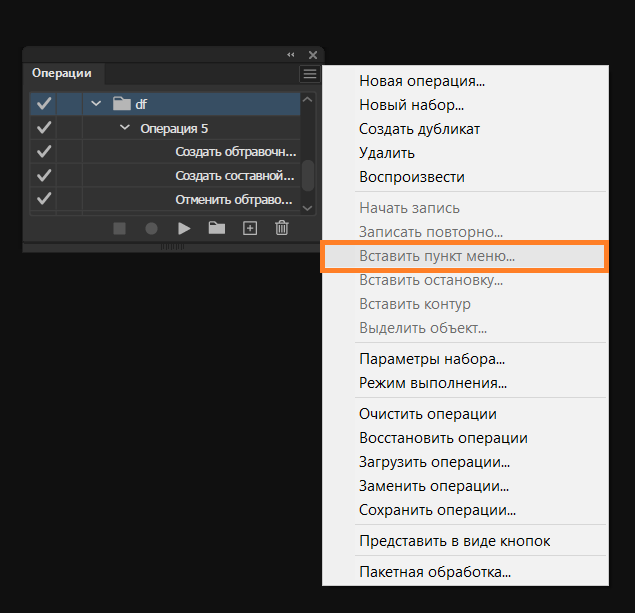
Task: Create a new set with the folder icon
Action: pyautogui.click(x=217, y=228)
